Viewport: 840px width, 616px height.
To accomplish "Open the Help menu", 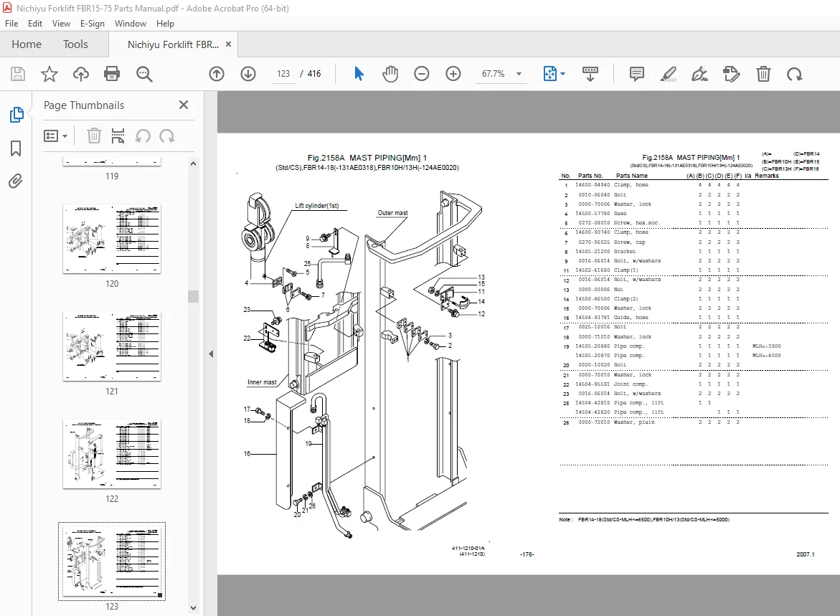I will point(165,24).
